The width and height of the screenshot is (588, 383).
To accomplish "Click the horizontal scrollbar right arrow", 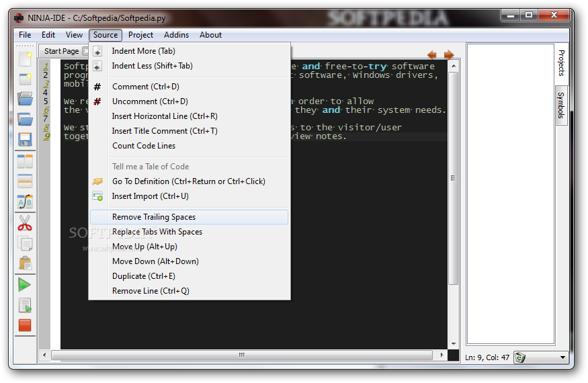I will click(x=442, y=355).
